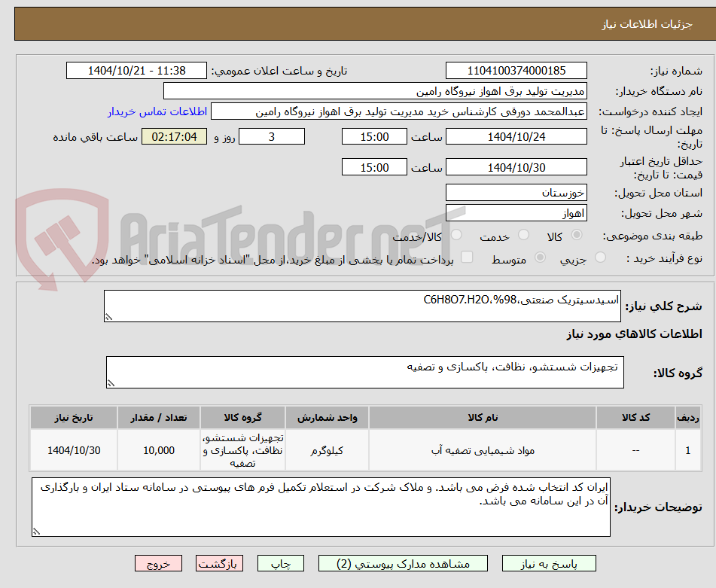Click the remaining days field showing 3
Screen dimensions: 716x588
(272, 136)
